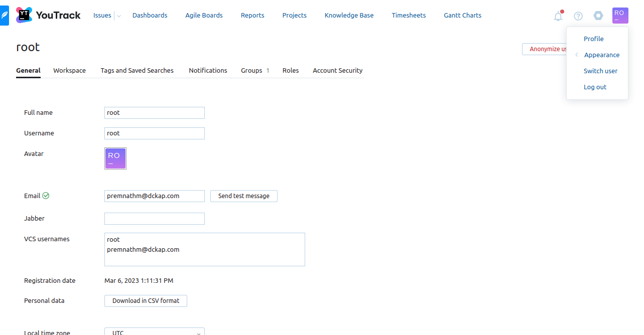644x335 pixels.
Task: Open the Tags and Saved Searches tab
Action: coord(137,70)
